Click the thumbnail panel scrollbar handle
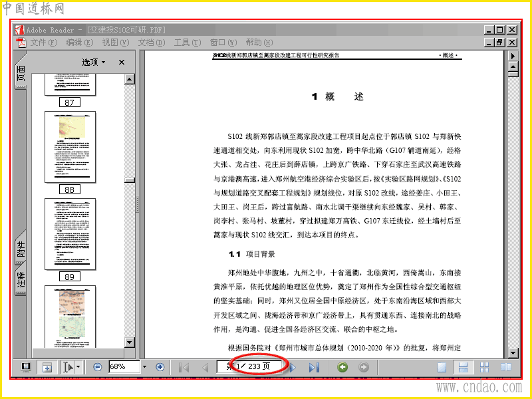Image resolution: width=532 pixels, height=399 pixels. coord(129,180)
